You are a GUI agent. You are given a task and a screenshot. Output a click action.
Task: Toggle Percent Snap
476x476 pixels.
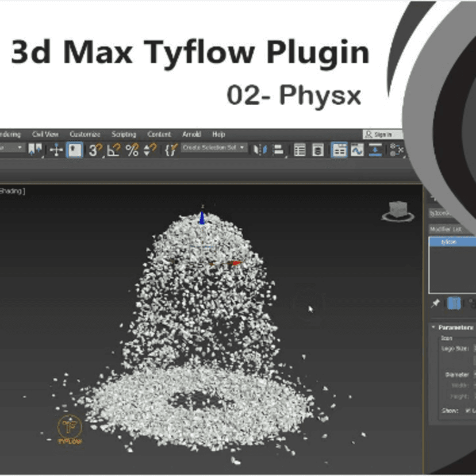tap(132, 149)
